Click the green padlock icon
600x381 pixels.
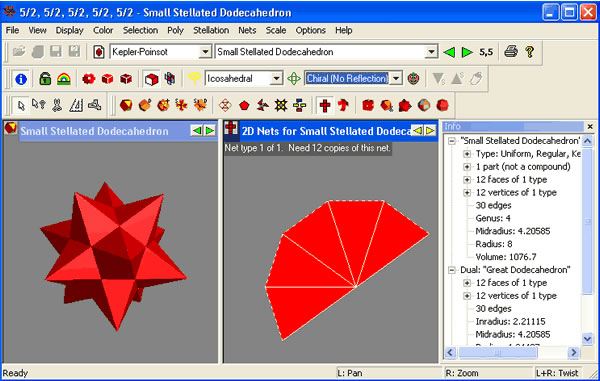coord(45,79)
